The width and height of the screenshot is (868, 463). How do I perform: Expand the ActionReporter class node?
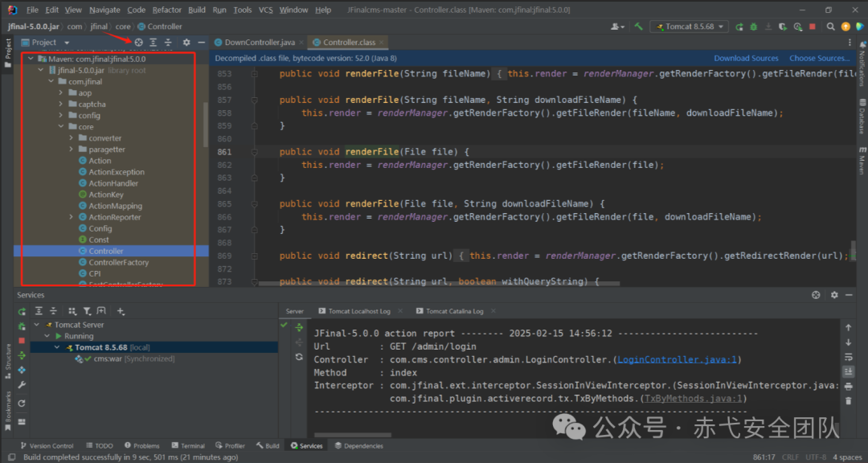point(72,217)
